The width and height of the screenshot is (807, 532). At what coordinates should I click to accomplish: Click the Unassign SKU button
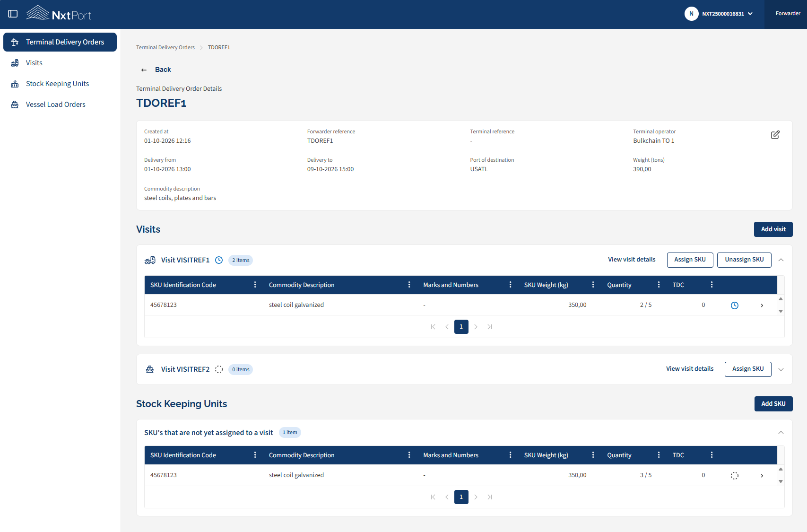point(744,260)
